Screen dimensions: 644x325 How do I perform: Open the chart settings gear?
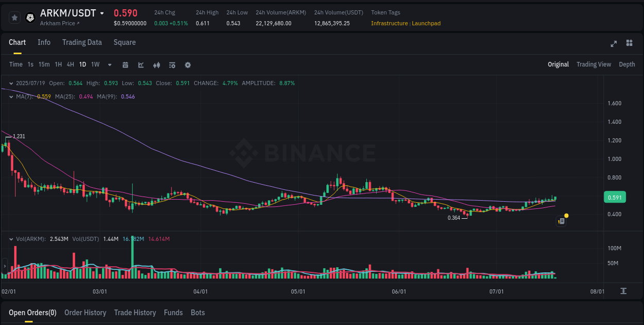coord(188,64)
